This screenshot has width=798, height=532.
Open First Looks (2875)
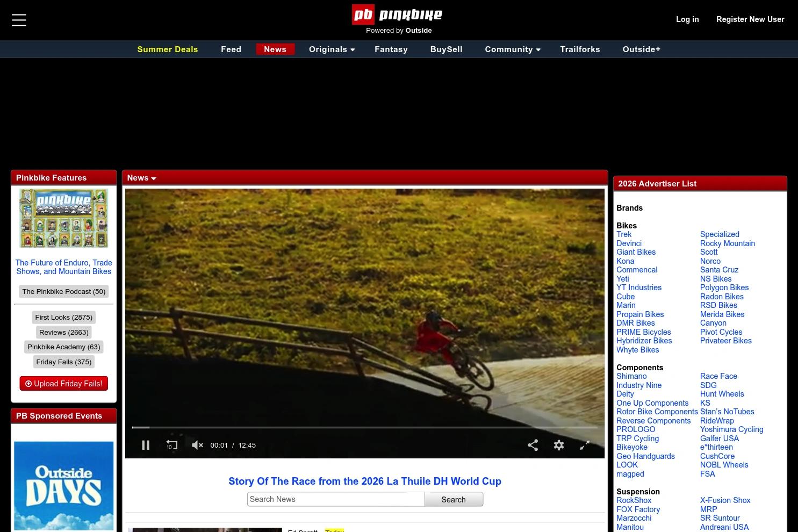64,318
